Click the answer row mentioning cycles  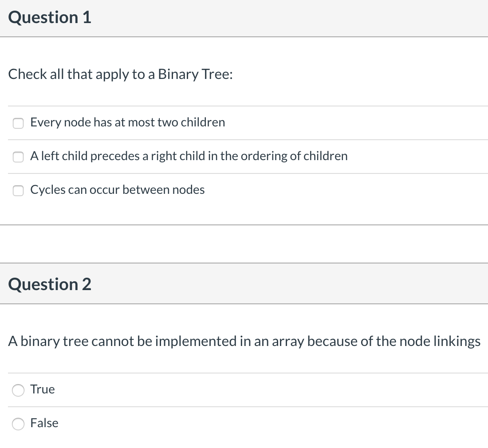point(117,190)
